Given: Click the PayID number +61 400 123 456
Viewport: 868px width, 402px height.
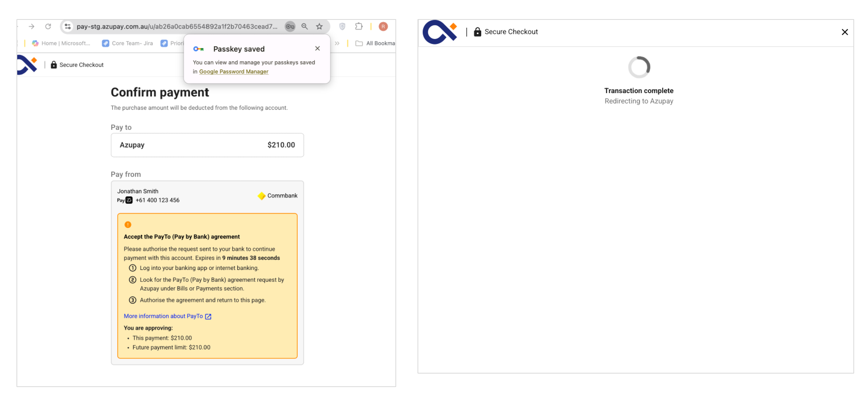Looking at the screenshot, I should coord(158,200).
